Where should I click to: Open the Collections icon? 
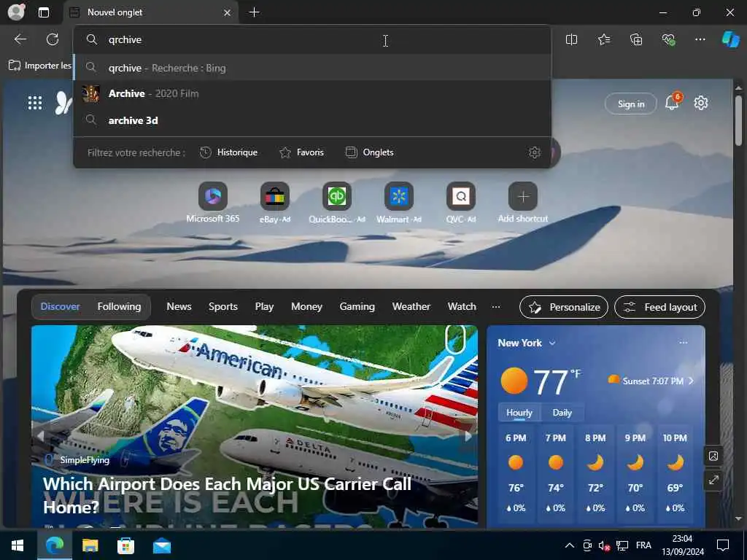[x=636, y=39]
